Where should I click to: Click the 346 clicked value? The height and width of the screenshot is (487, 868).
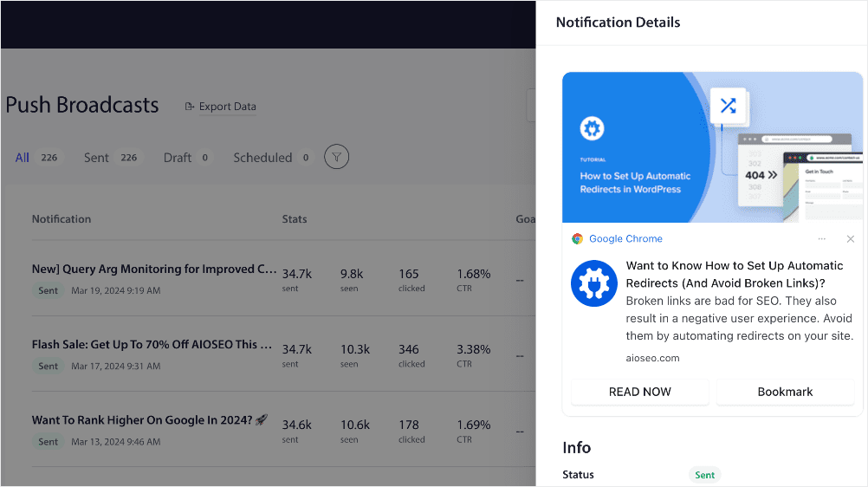tap(409, 349)
